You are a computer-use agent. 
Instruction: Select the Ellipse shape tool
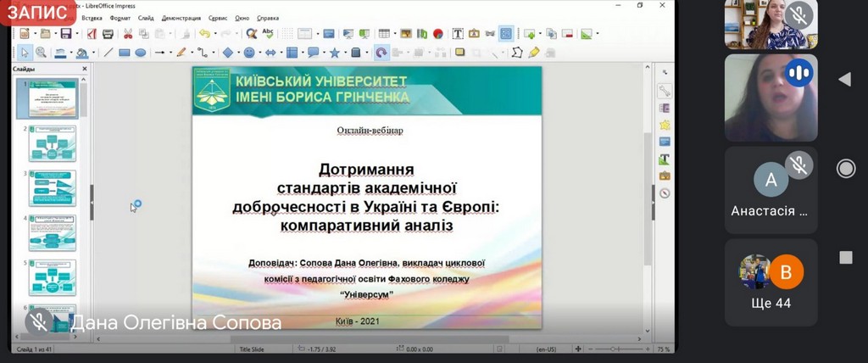coord(141,53)
